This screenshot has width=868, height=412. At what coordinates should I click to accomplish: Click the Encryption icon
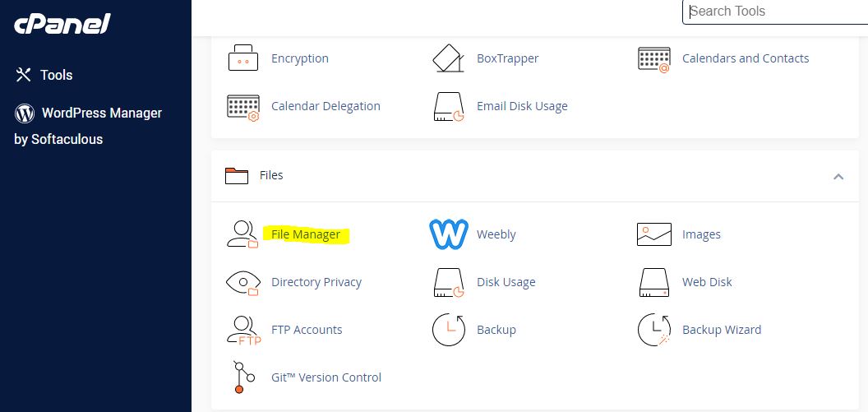click(242, 58)
